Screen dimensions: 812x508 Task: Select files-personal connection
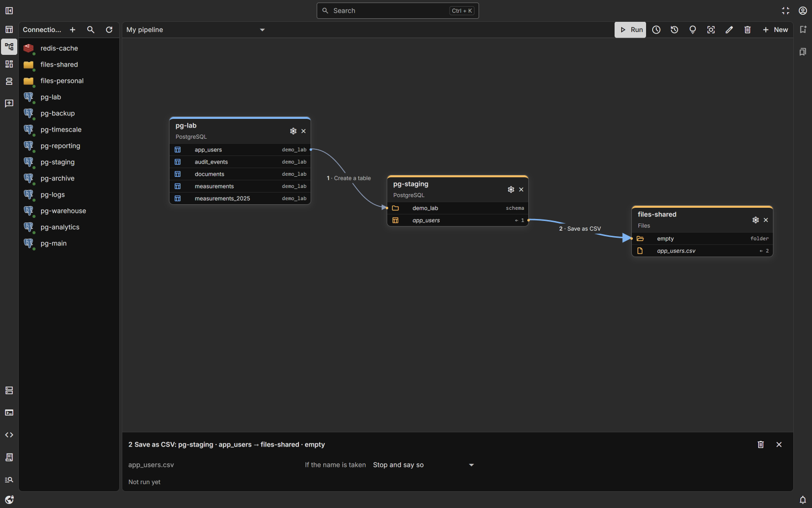[x=69, y=81]
